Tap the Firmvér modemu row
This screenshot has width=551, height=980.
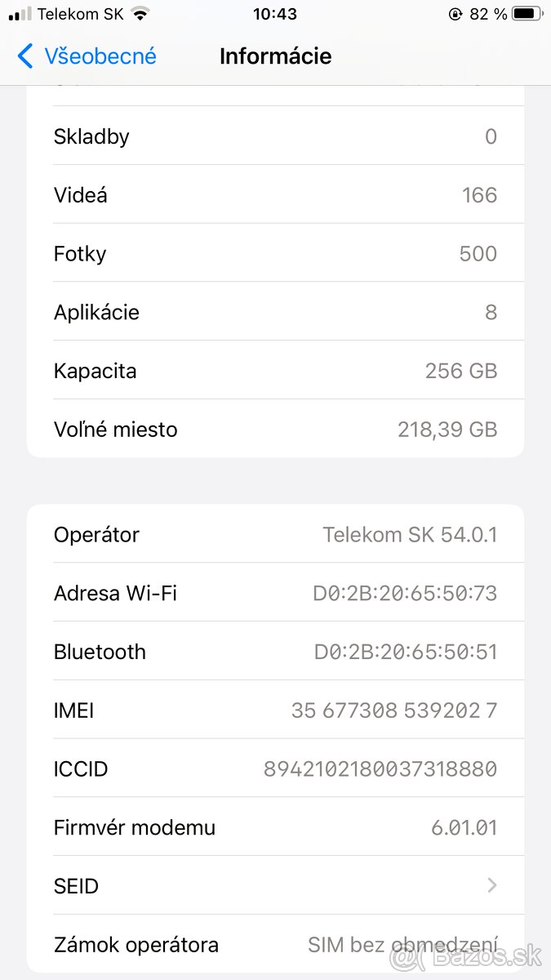[x=275, y=827]
